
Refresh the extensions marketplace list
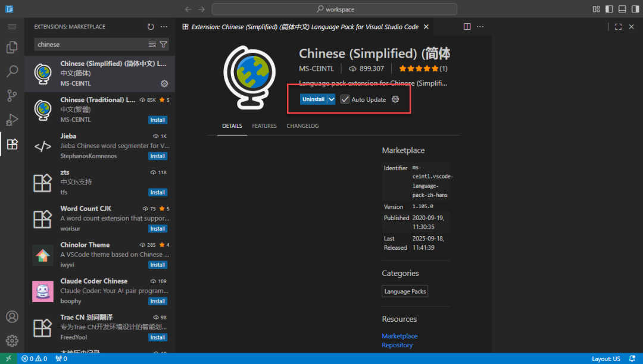click(151, 27)
